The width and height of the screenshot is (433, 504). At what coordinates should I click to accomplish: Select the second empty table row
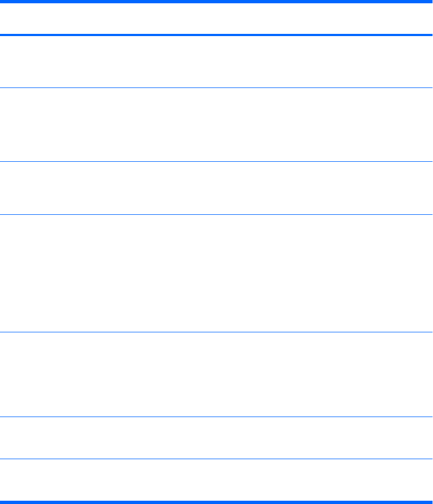(x=216, y=125)
